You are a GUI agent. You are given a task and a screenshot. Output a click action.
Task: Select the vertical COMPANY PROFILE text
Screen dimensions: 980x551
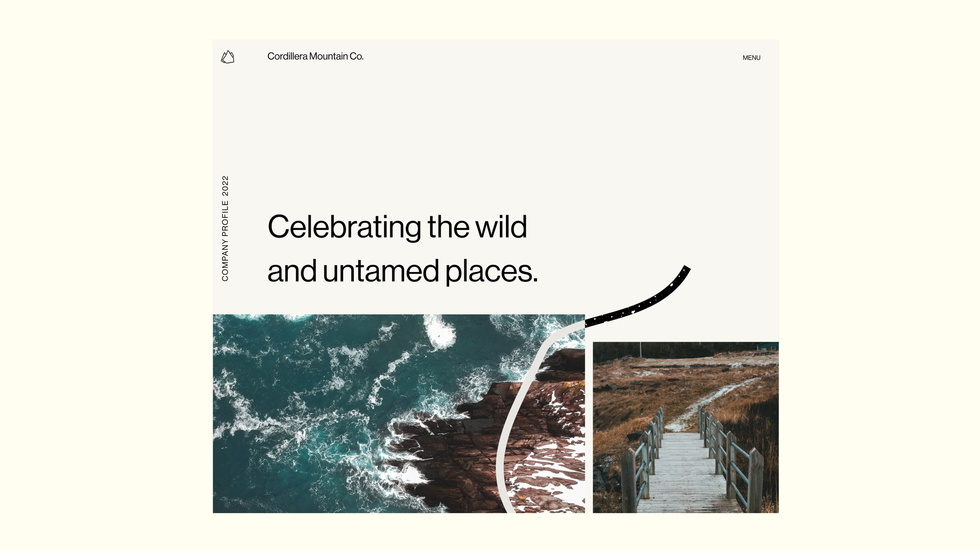click(x=225, y=241)
